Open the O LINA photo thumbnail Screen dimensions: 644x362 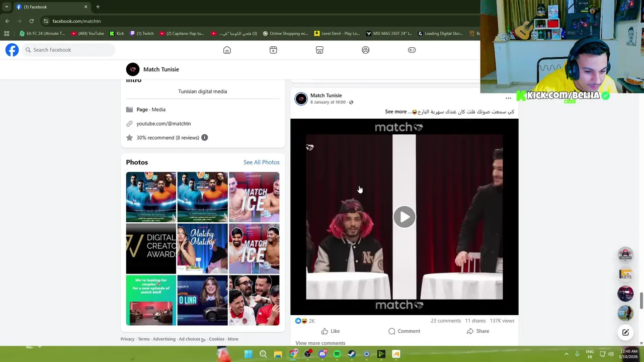(202, 300)
